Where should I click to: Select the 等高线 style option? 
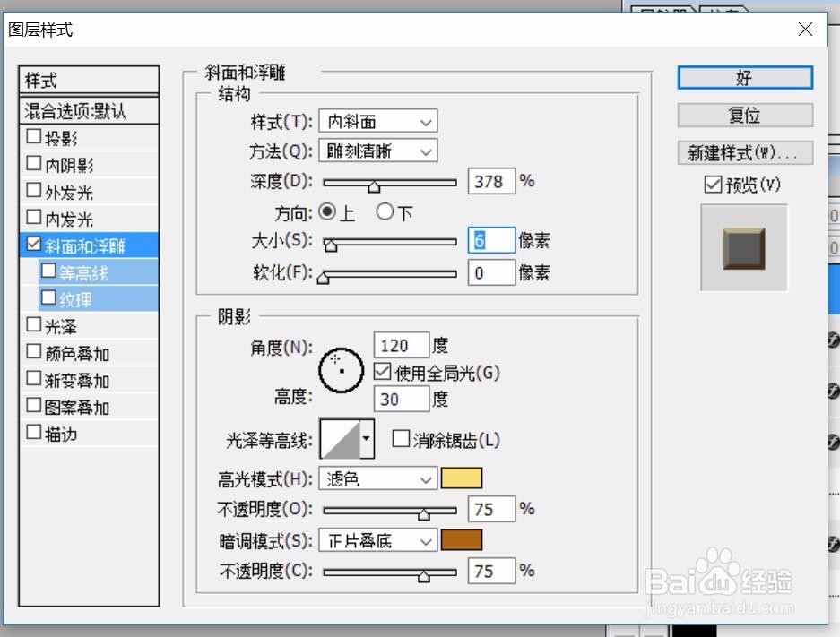(82, 271)
